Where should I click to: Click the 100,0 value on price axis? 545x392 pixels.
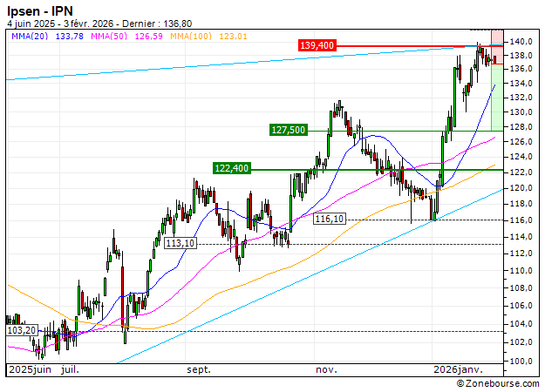522,361
